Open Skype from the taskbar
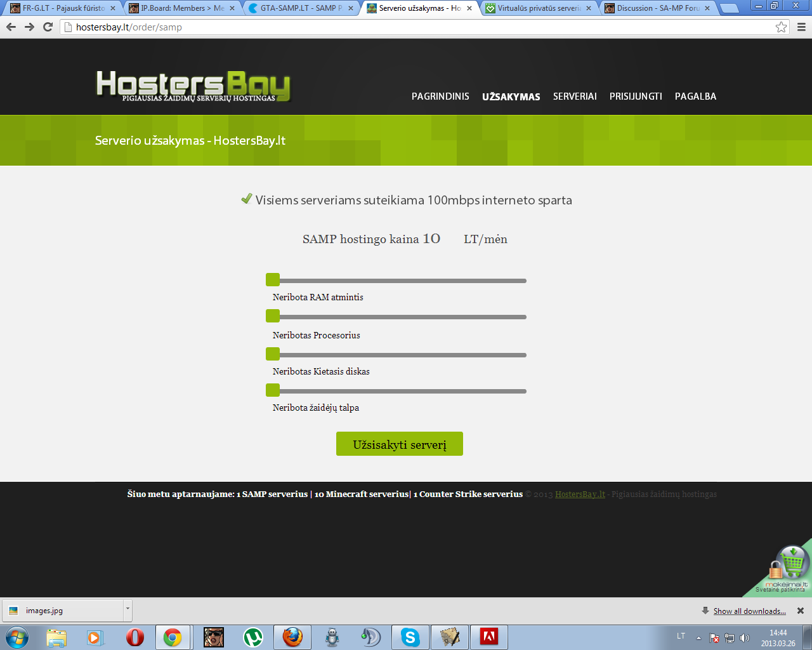The image size is (812, 650). click(410, 637)
